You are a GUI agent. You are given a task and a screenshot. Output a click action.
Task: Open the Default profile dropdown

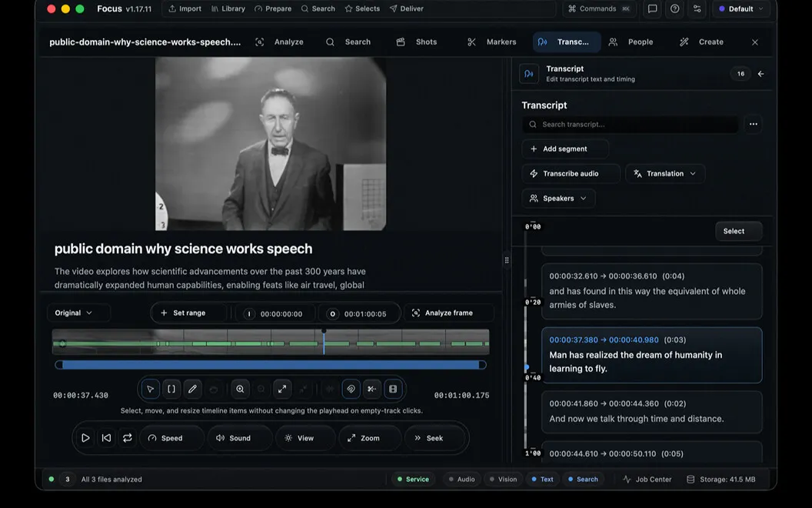pos(741,8)
